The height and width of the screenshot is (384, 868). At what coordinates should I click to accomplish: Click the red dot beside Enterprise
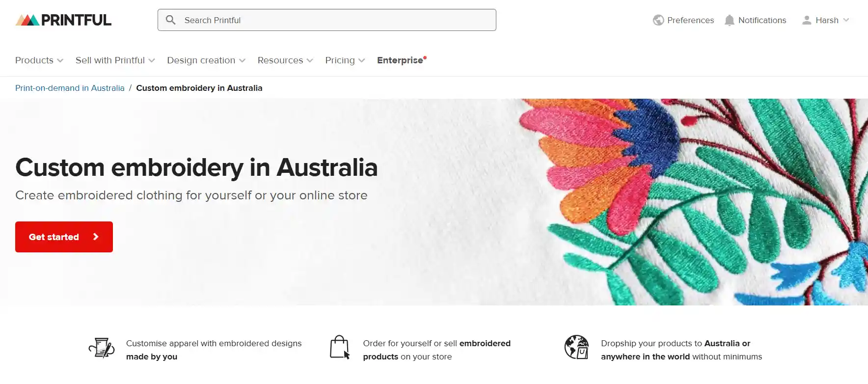pyautogui.click(x=425, y=57)
